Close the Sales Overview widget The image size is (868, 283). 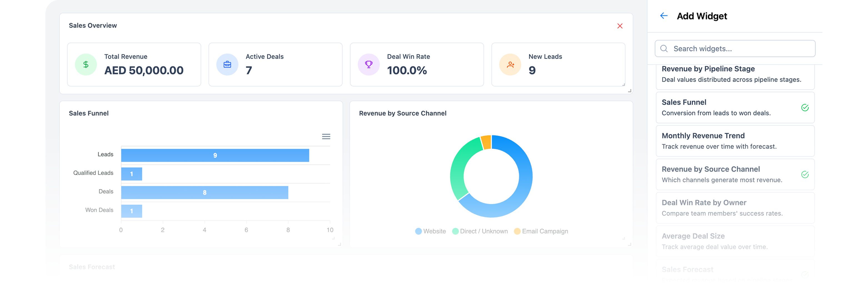pos(620,26)
